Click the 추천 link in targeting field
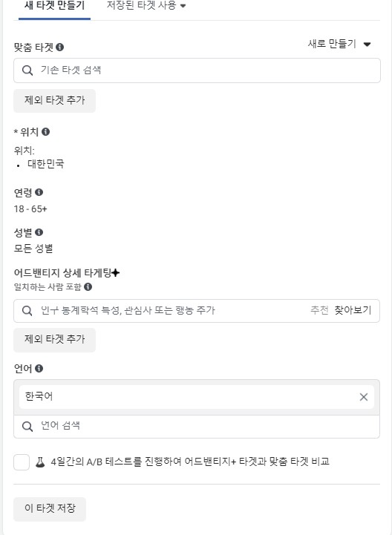 click(319, 310)
